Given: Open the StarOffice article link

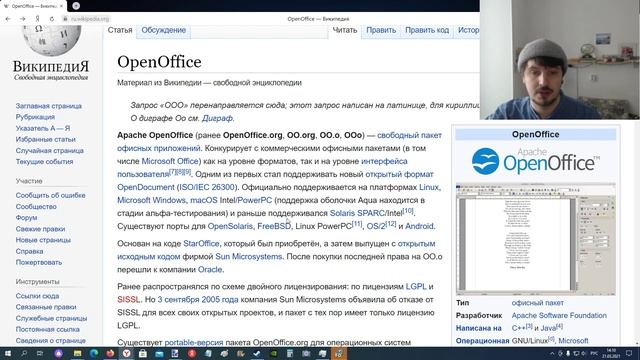Looking at the screenshot, I should (x=201, y=244).
